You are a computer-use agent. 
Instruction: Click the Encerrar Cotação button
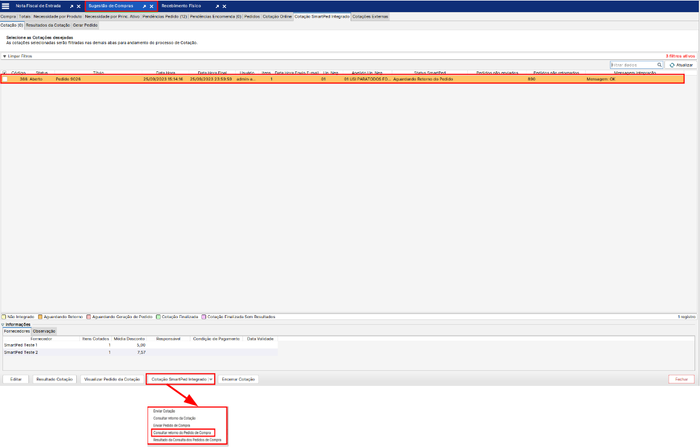pos(239,379)
